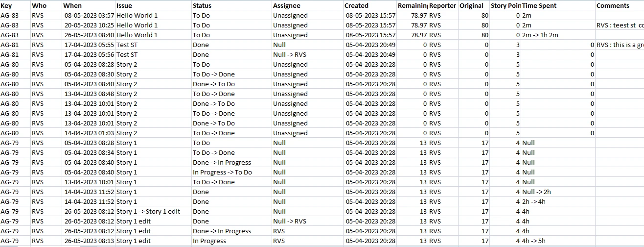The width and height of the screenshot is (644, 247).
Task: Select the 'In Progress -> To Do' status cell
Action: [x=222, y=173]
